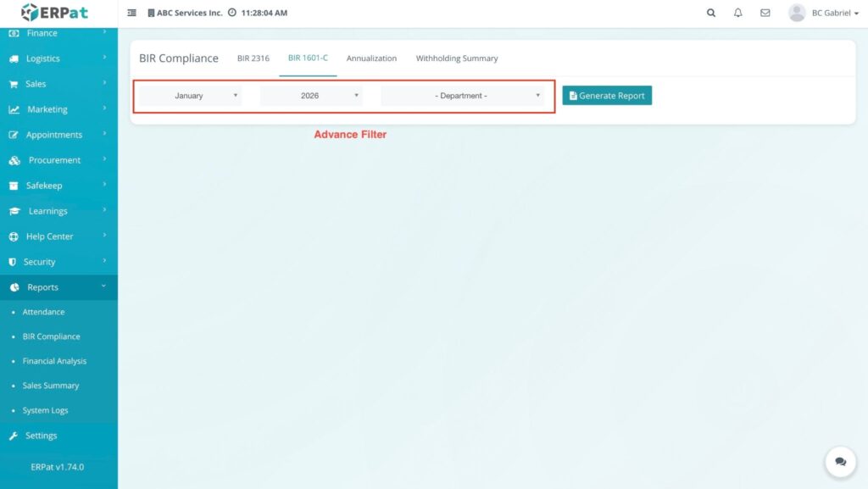Screen dimensions: 868x489
Task: Click the search magnifier icon in header
Action: [710, 13]
